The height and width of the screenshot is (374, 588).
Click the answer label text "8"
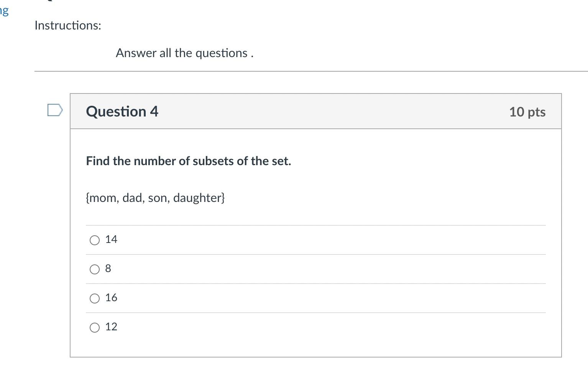pos(108,269)
